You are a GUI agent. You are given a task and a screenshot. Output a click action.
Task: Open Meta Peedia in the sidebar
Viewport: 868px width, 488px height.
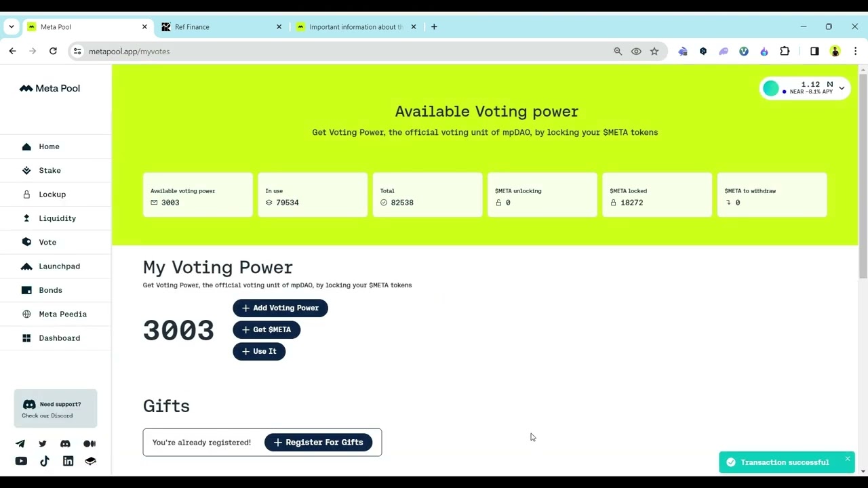coord(62,314)
